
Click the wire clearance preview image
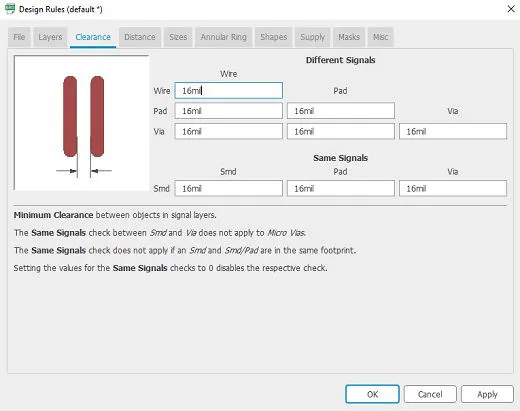[x=82, y=123]
